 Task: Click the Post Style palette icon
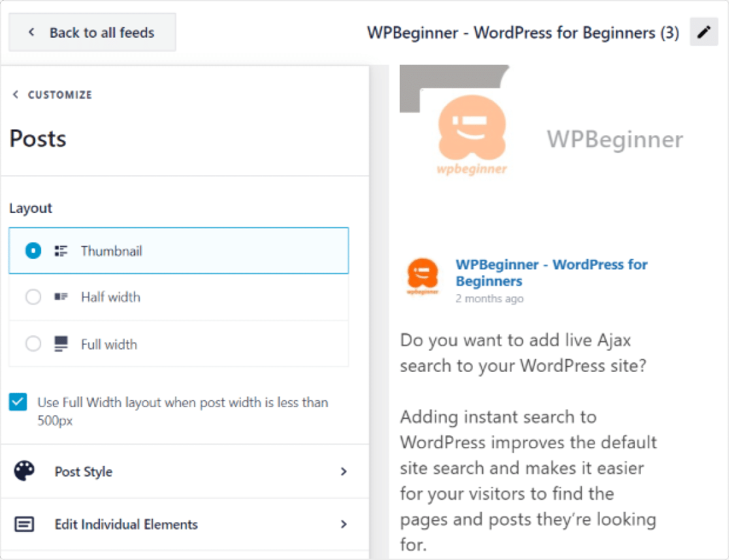pos(24,471)
